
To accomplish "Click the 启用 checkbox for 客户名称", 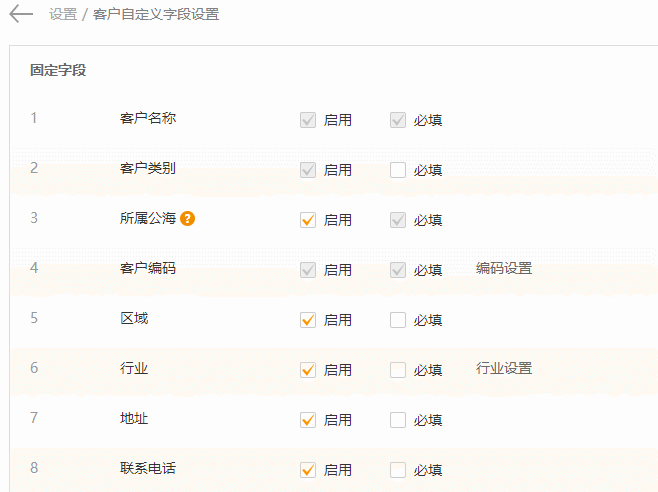I will point(308,120).
